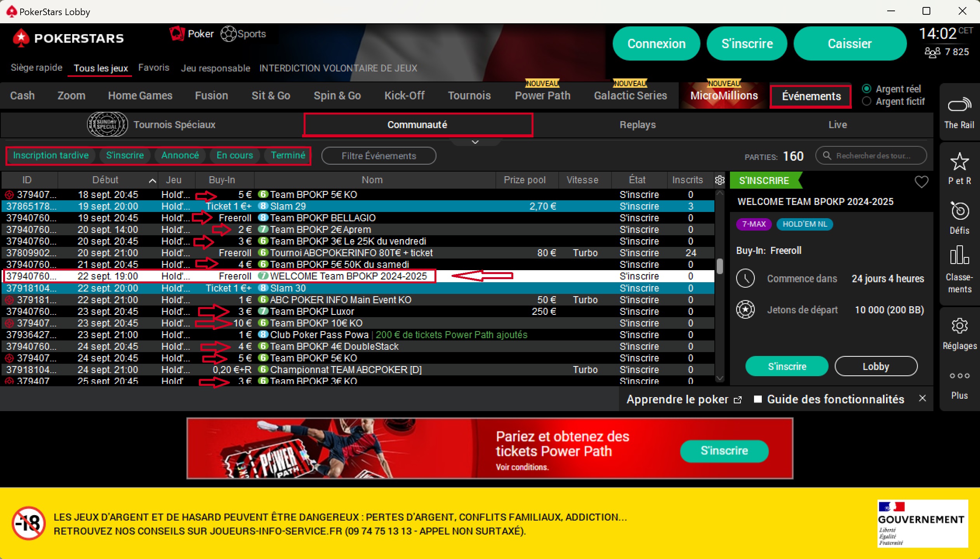Open The Rail sidebar icon
The height and width of the screenshot is (559, 980).
pyautogui.click(x=959, y=105)
